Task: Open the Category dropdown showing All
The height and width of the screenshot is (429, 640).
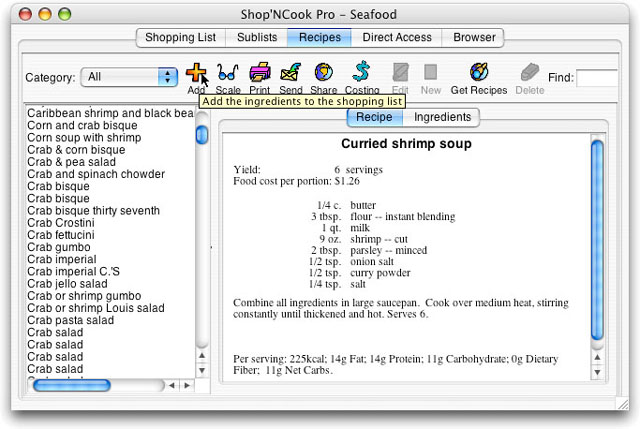Action: click(x=129, y=77)
